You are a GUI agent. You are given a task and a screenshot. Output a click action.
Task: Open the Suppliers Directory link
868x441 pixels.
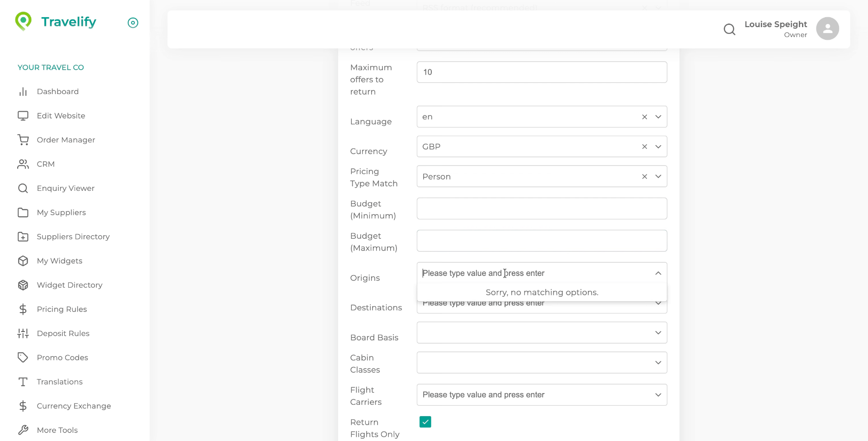click(73, 237)
